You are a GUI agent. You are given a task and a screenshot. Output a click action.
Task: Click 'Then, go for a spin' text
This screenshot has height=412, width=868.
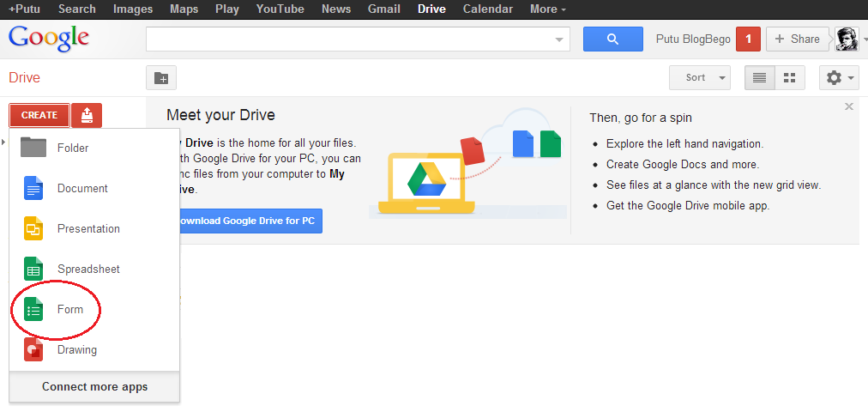click(641, 118)
